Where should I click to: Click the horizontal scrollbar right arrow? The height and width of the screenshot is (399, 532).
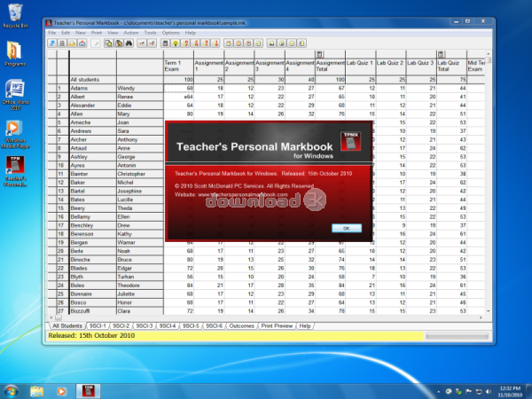[x=481, y=317]
